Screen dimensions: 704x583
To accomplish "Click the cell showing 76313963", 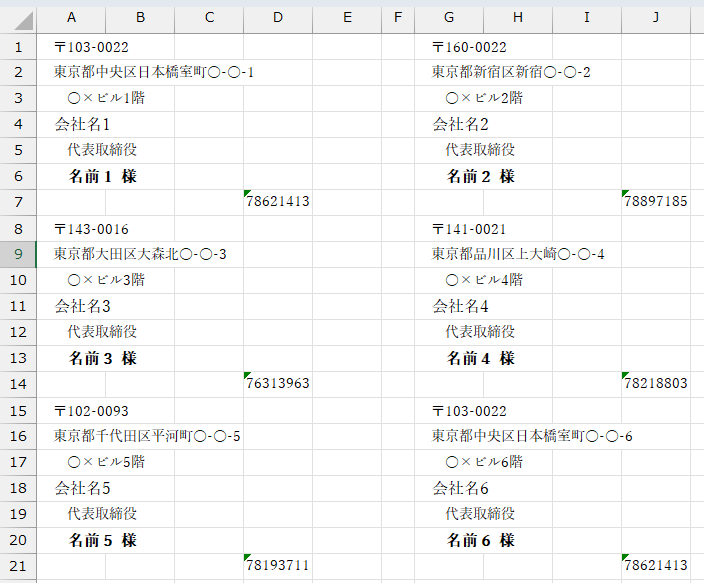I will (277, 384).
